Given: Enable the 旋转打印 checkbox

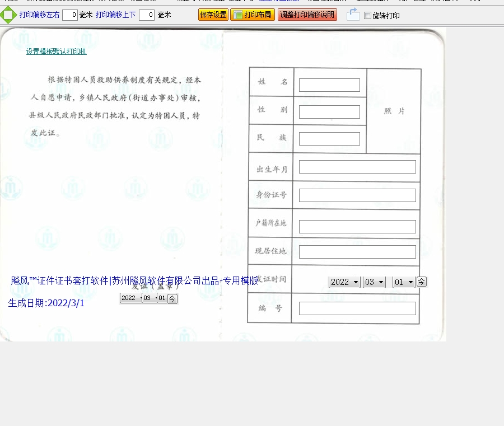Looking at the screenshot, I should 367,16.
